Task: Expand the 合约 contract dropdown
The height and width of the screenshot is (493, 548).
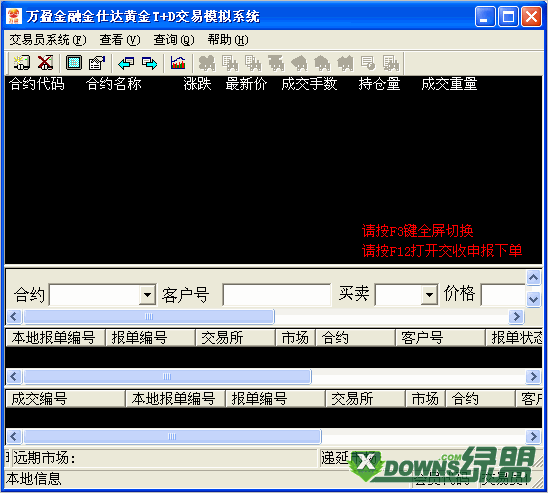Action: point(147,295)
